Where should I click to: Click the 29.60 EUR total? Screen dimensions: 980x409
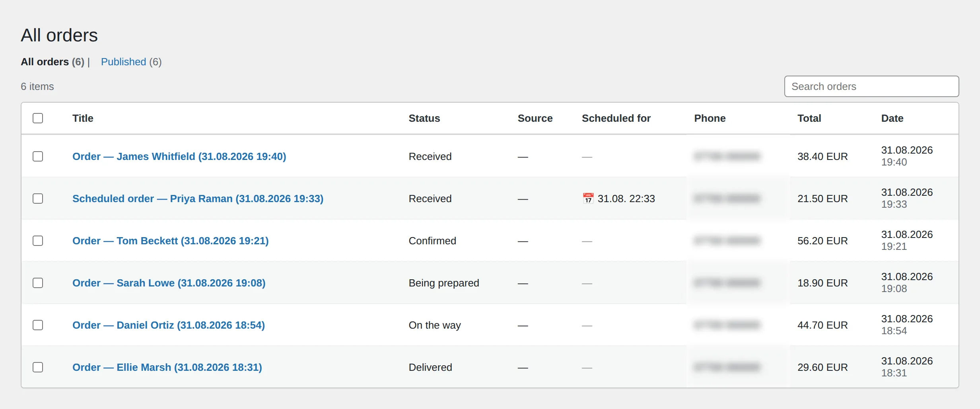(822, 367)
